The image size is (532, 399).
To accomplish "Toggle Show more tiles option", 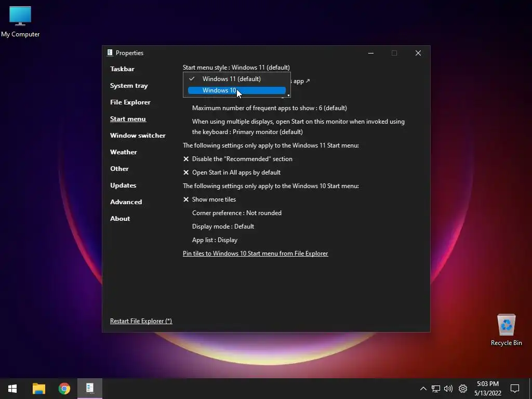I will [210, 199].
